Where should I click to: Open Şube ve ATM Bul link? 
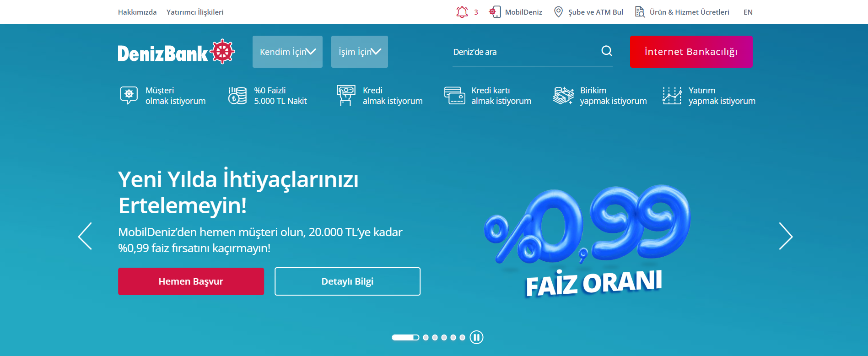coord(596,12)
